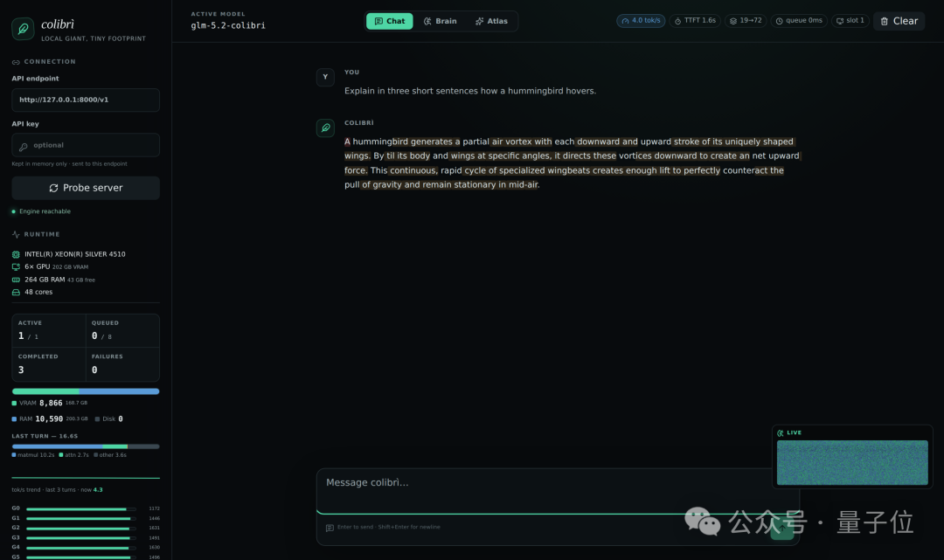Click the VRAM 8,866 value
This screenshot has height=560, width=944.
click(x=51, y=403)
